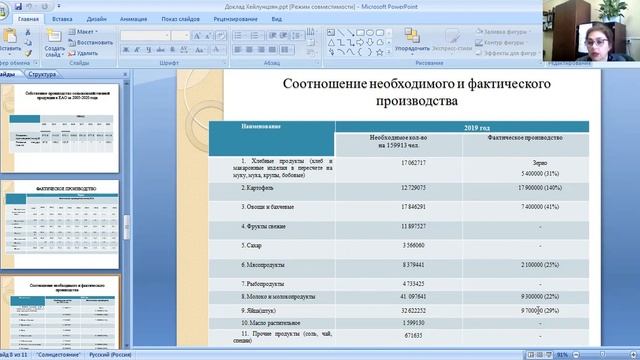The width and height of the screenshot is (640, 360).
Task: Save the presentation from quick access toolbar
Action: [x=18, y=7]
